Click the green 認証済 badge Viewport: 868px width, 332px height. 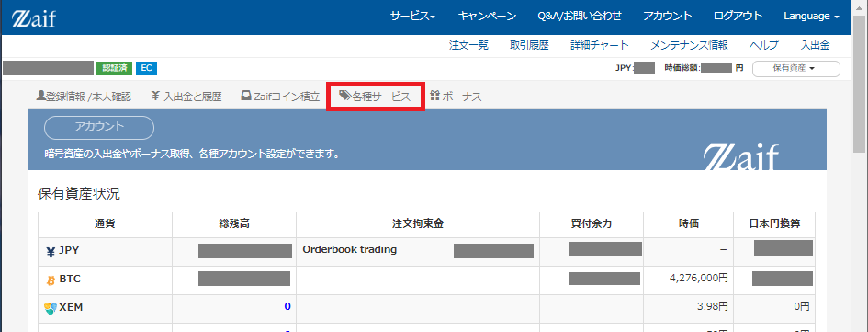[x=114, y=68]
